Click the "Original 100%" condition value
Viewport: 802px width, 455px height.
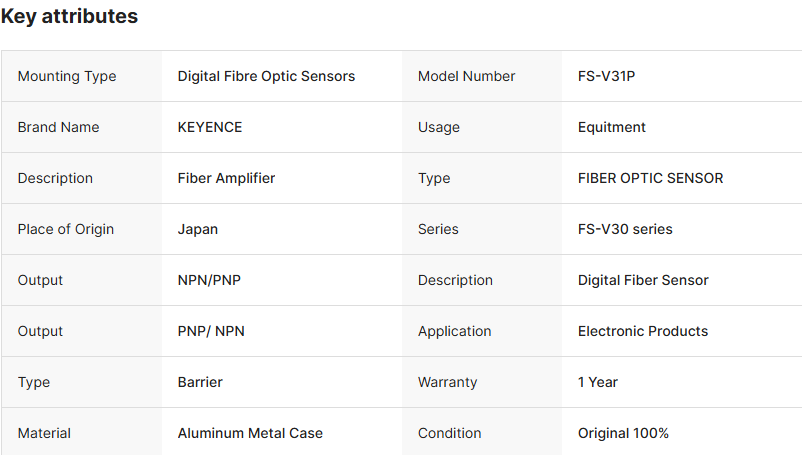pos(623,433)
